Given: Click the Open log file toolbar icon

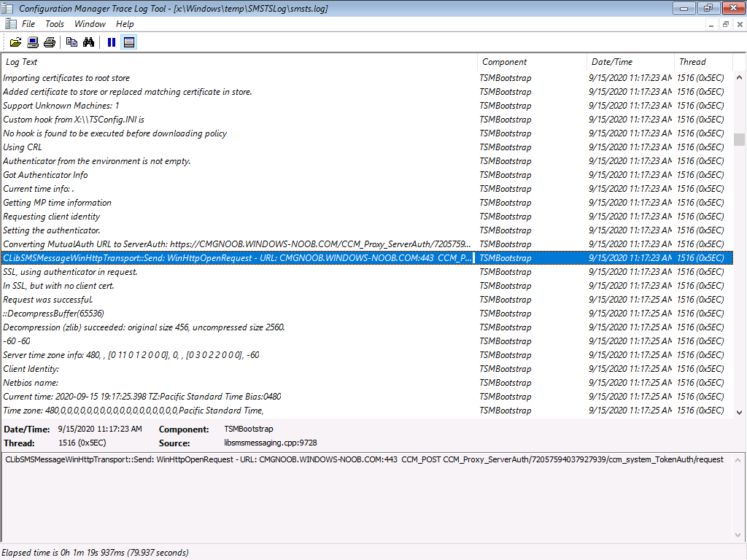Looking at the screenshot, I should 16,42.
